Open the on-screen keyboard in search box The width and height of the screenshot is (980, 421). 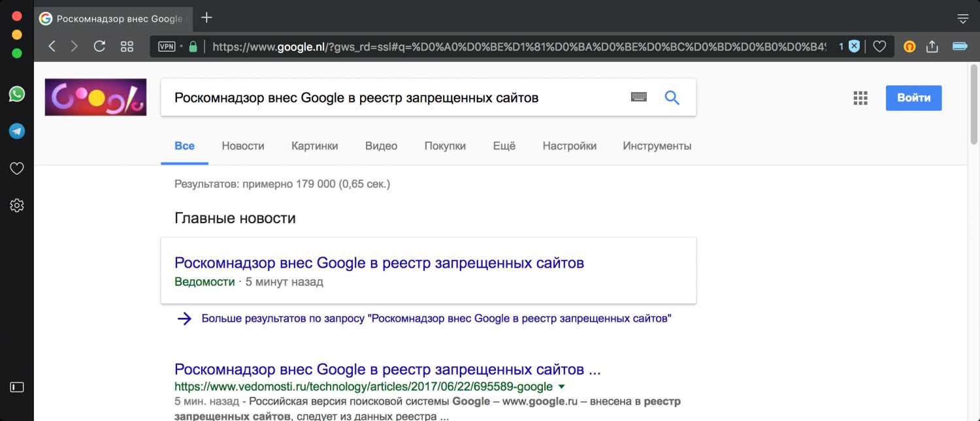click(x=638, y=97)
